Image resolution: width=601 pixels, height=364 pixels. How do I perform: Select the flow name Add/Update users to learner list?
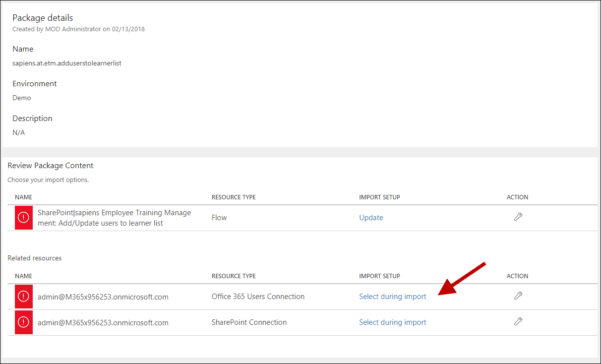coord(115,218)
